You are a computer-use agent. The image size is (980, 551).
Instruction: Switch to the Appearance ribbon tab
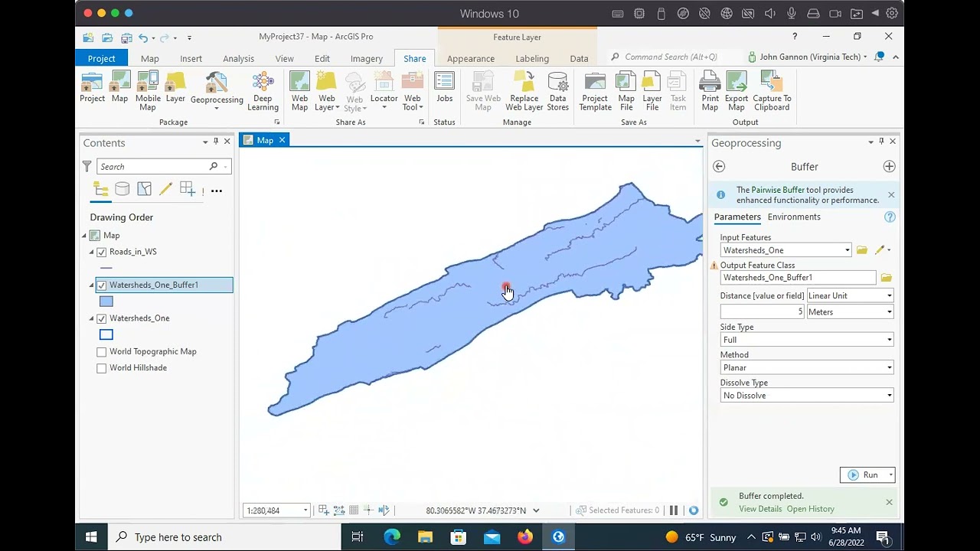click(x=470, y=58)
